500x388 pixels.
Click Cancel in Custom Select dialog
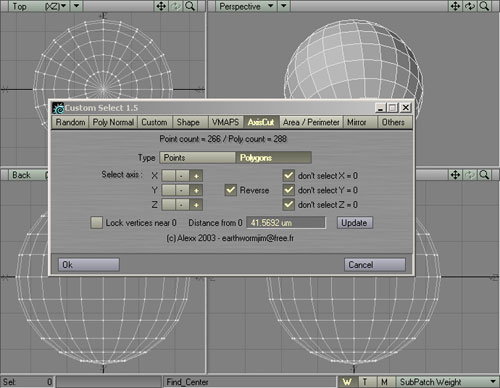pyautogui.click(x=375, y=265)
